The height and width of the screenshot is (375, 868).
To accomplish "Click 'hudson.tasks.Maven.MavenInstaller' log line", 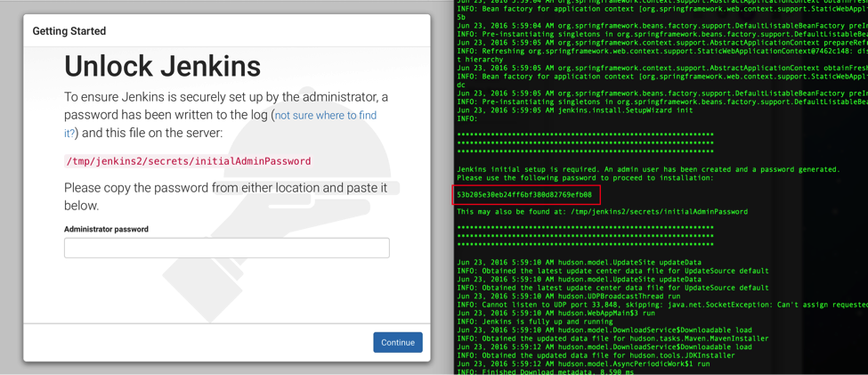I will [612, 338].
